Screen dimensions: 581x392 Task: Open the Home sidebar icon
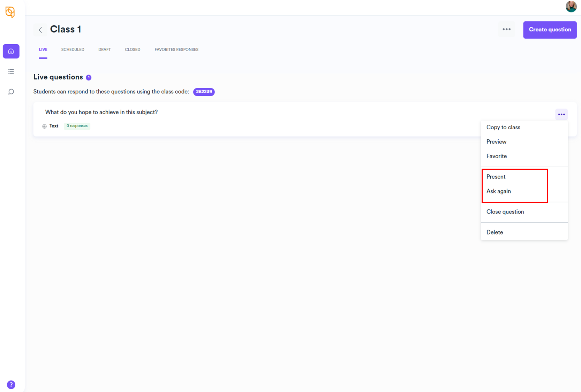(x=11, y=51)
